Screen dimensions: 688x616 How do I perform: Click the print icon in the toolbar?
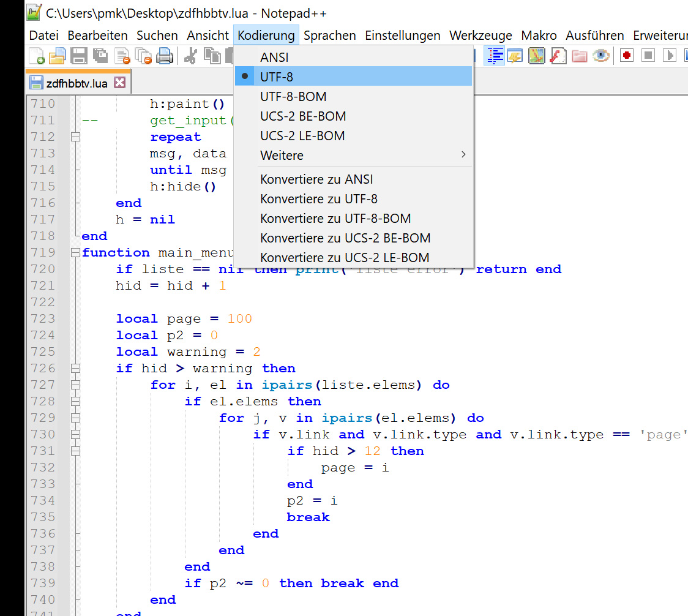tap(165, 56)
